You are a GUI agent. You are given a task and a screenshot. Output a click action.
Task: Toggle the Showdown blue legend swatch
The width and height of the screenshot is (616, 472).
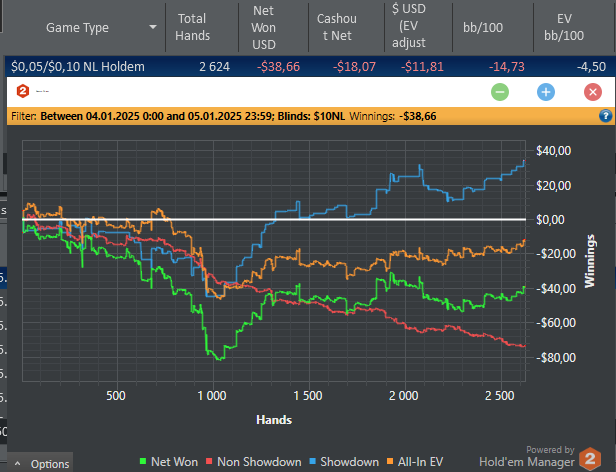coord(313,461)
